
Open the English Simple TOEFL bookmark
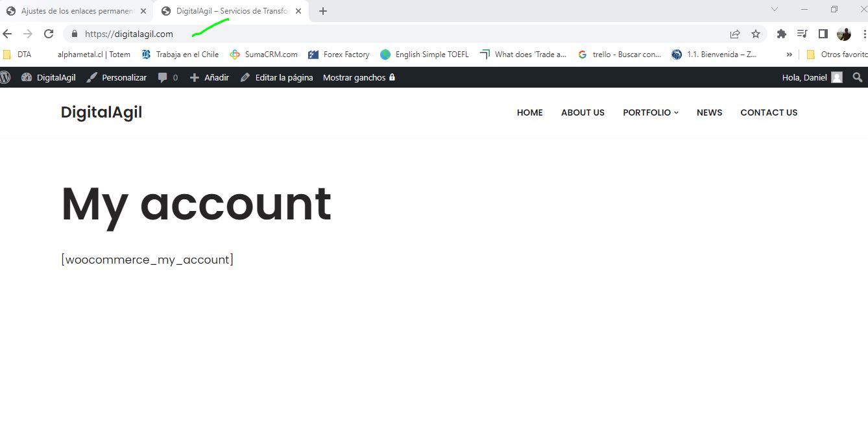point(424,55)
